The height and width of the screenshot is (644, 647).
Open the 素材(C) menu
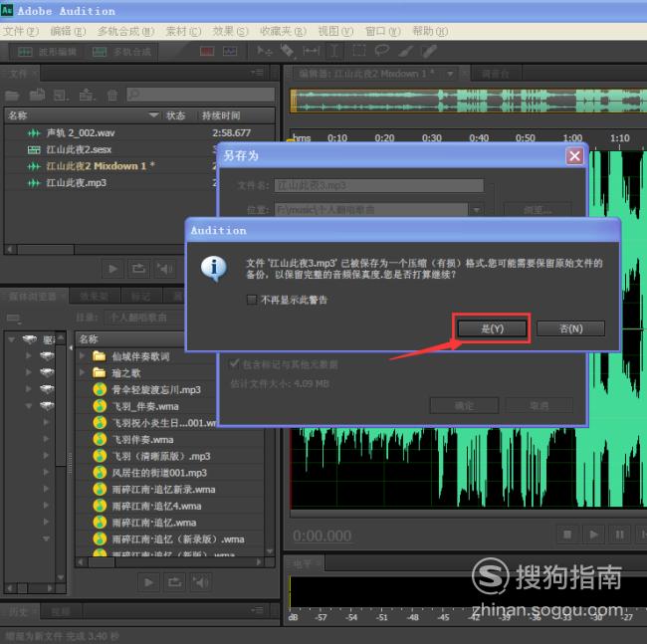point(183,31)
